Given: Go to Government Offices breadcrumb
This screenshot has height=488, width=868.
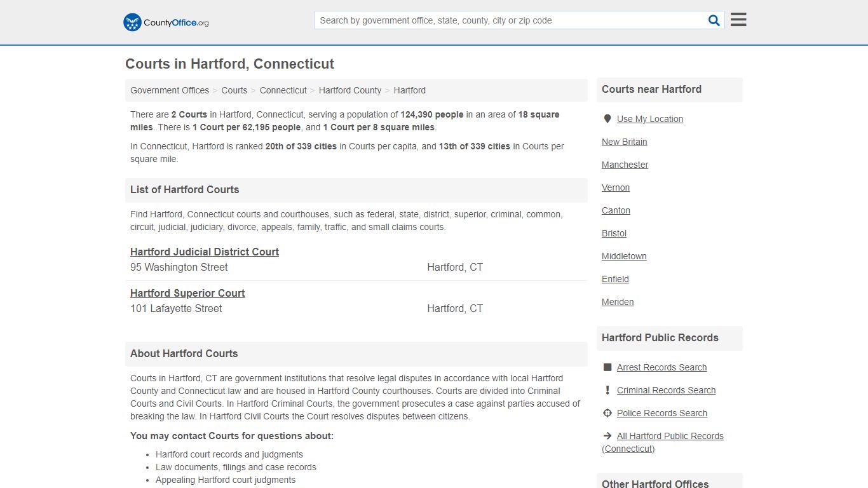Looking at the screenshot, I should pos(170,90).
